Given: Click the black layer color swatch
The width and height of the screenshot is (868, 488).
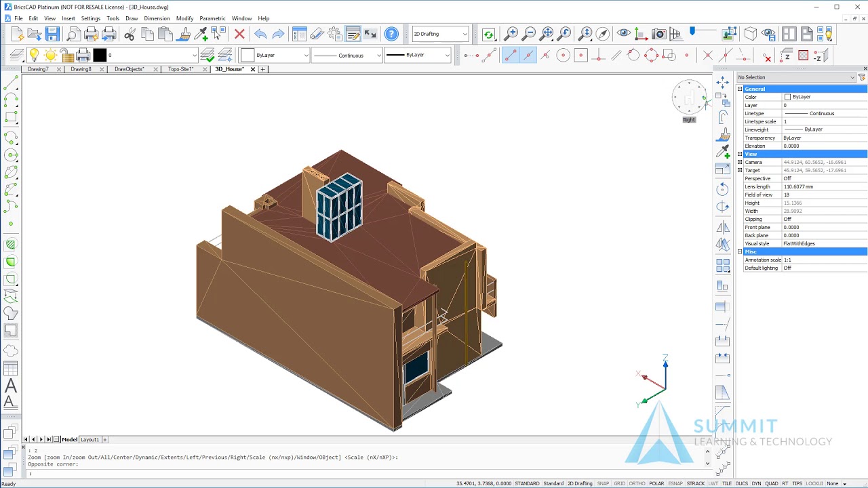Looking at the screenshot, I should tap(100, 55).
